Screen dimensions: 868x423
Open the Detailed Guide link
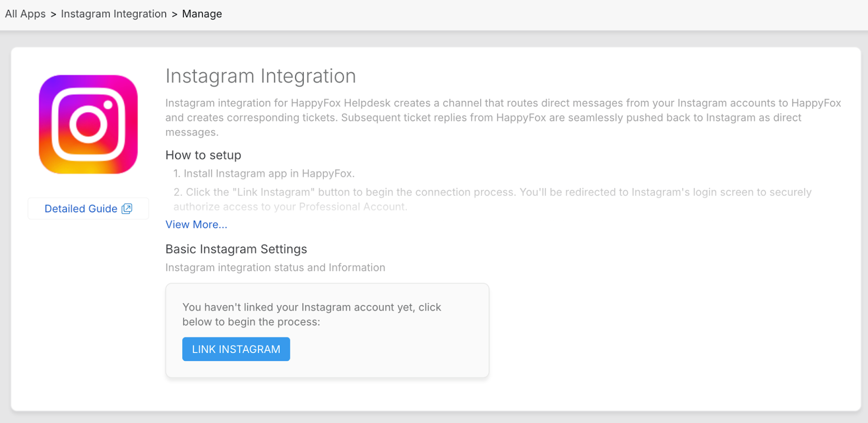pos(88,209)
